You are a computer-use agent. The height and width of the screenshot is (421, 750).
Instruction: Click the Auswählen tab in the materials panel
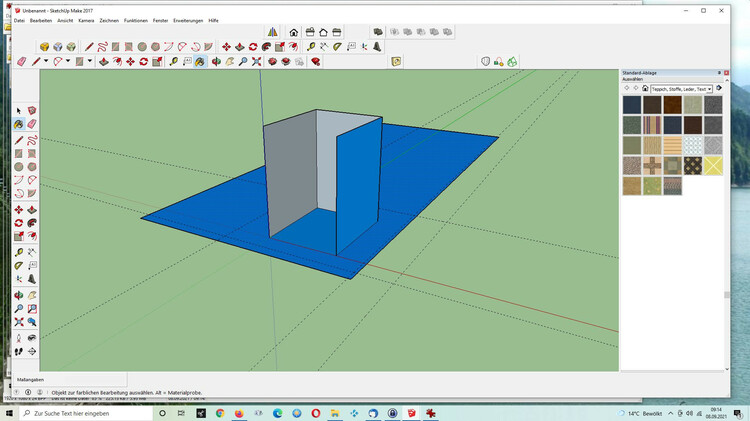point(633,80)
